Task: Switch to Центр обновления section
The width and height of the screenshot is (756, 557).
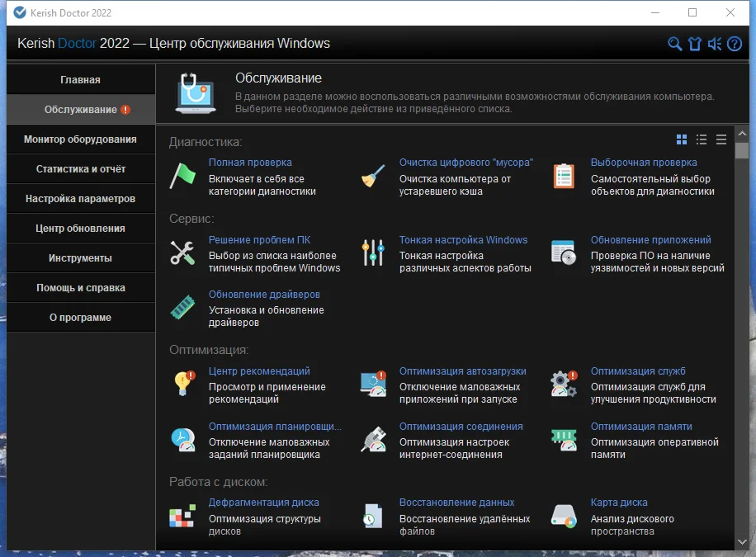Action: 81,228
